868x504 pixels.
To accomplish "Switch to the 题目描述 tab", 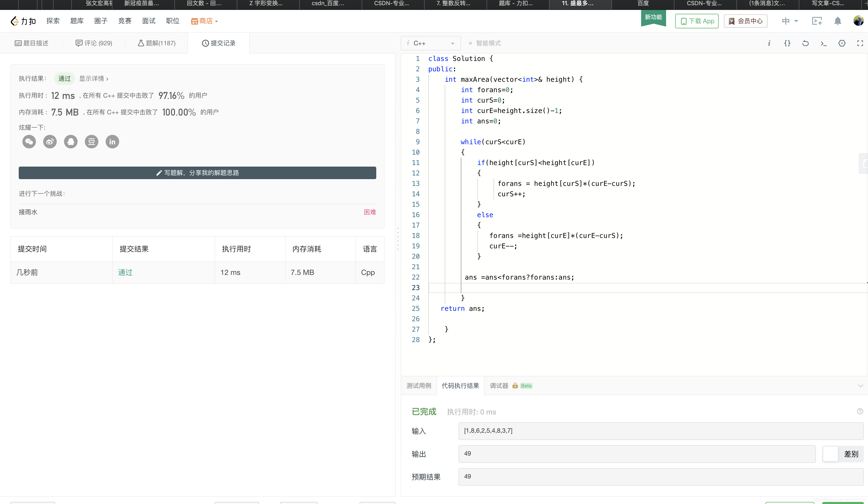I will click(32, 43).
